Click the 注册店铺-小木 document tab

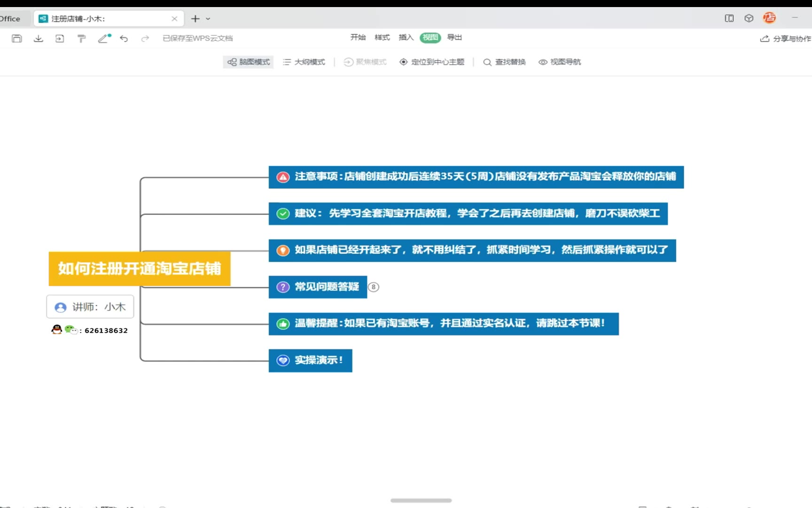[109, 19]
